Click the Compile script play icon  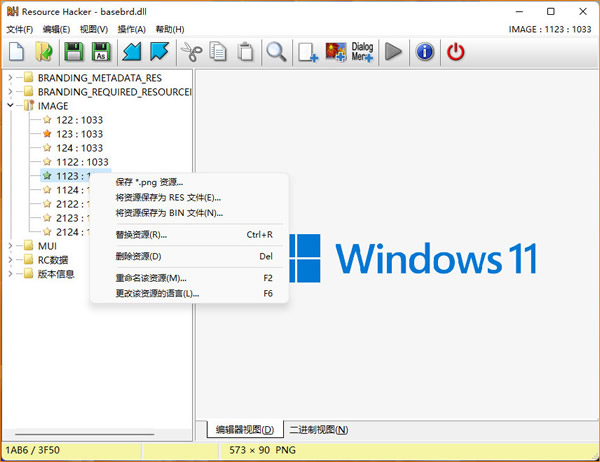[393, 52]
